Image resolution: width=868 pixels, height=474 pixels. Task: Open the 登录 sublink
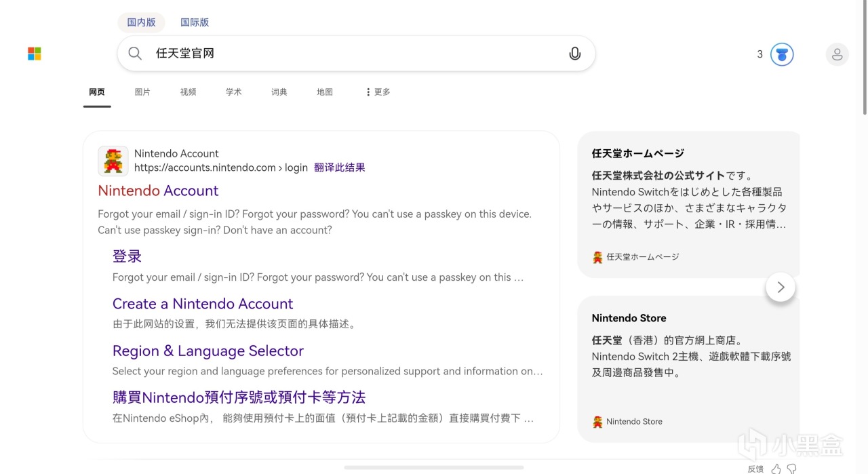(127, 256)
